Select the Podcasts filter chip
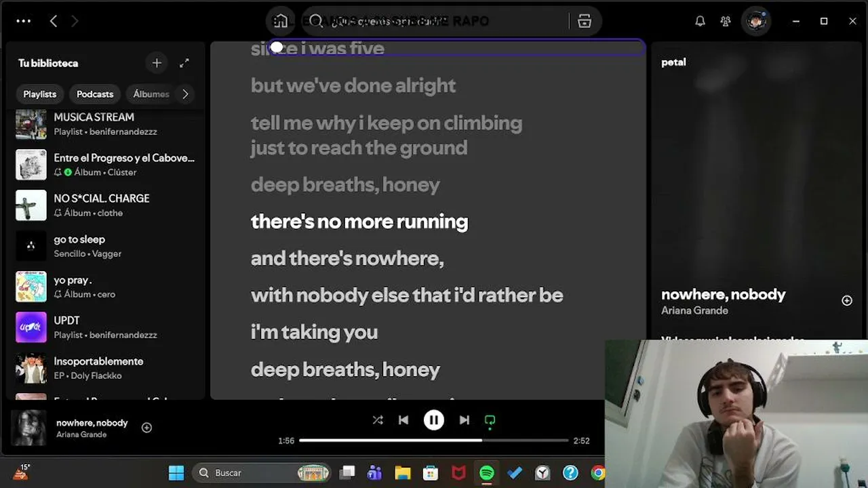The image size is (868, 488). point(95,94)
